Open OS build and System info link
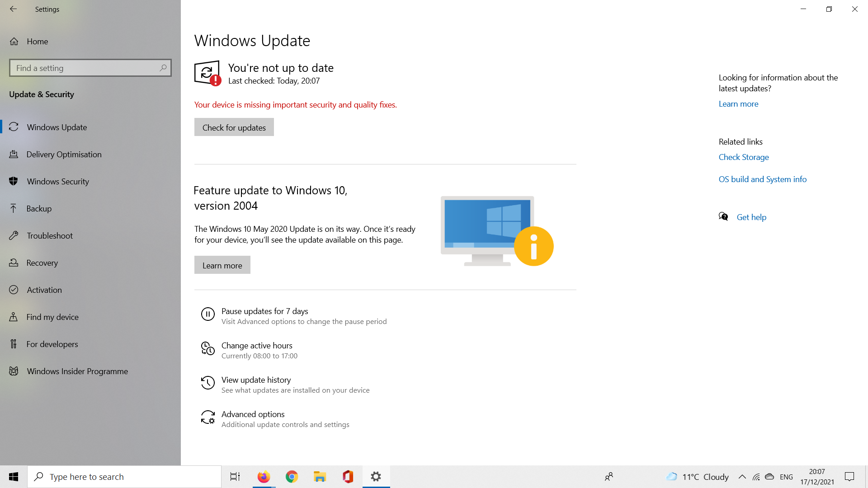 pos(762,179)
